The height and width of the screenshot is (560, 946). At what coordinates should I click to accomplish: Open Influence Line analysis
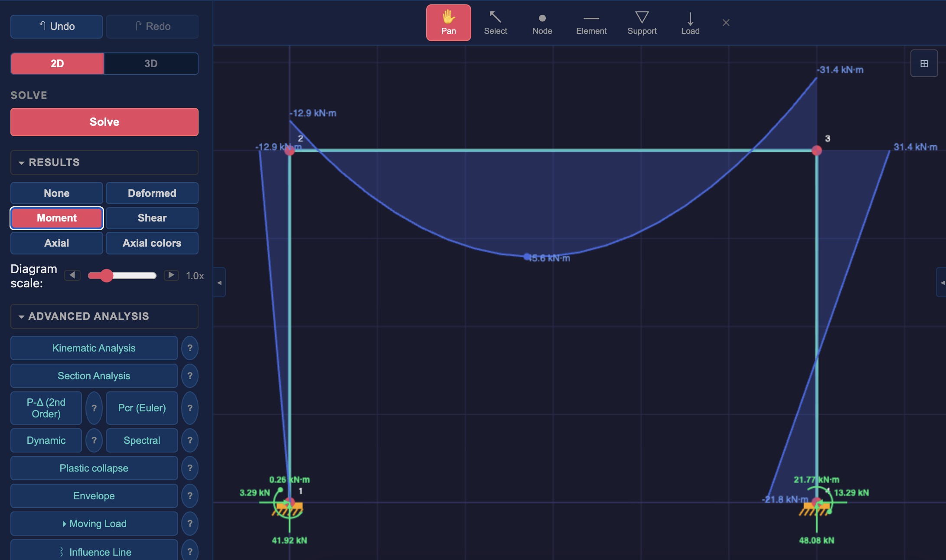94,551
